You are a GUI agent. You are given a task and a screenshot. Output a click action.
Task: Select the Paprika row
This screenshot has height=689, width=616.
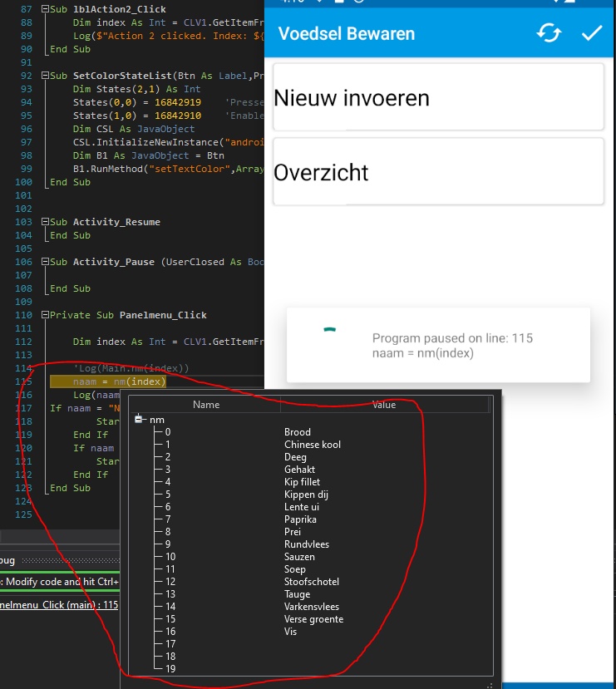point(311,519)
